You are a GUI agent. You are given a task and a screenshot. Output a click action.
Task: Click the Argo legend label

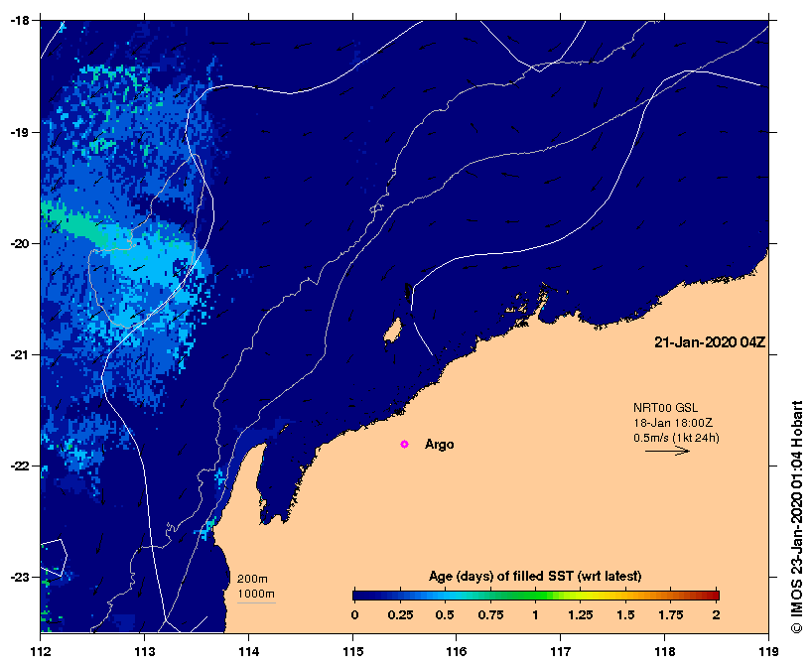(x=439, y=445)
